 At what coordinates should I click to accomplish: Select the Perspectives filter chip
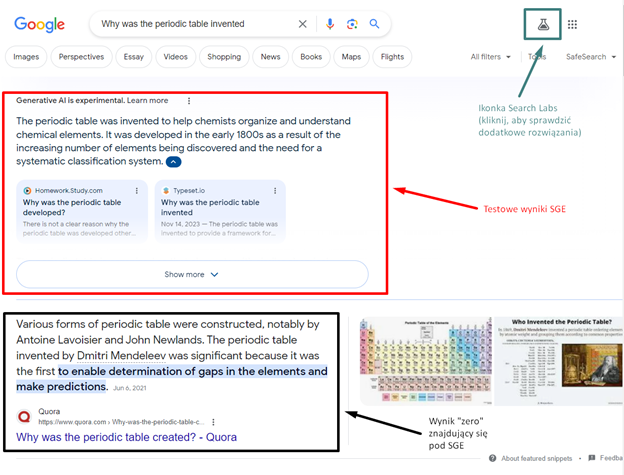(81, 57)
